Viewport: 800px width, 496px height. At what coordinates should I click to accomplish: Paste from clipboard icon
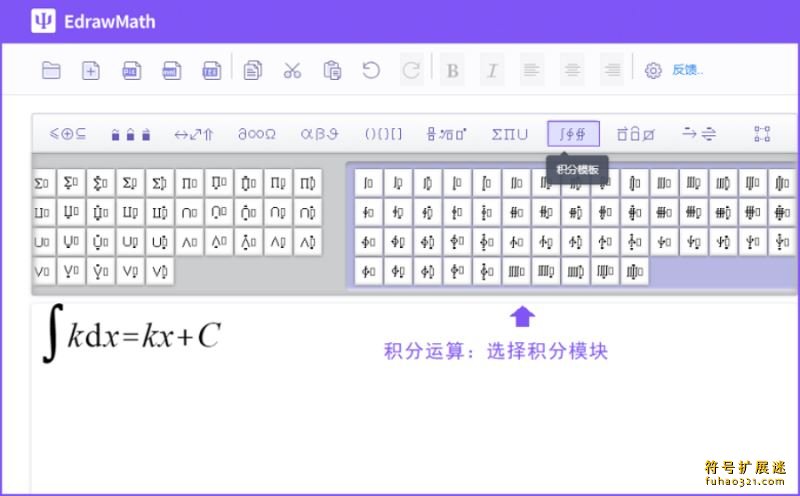(333, 70)
